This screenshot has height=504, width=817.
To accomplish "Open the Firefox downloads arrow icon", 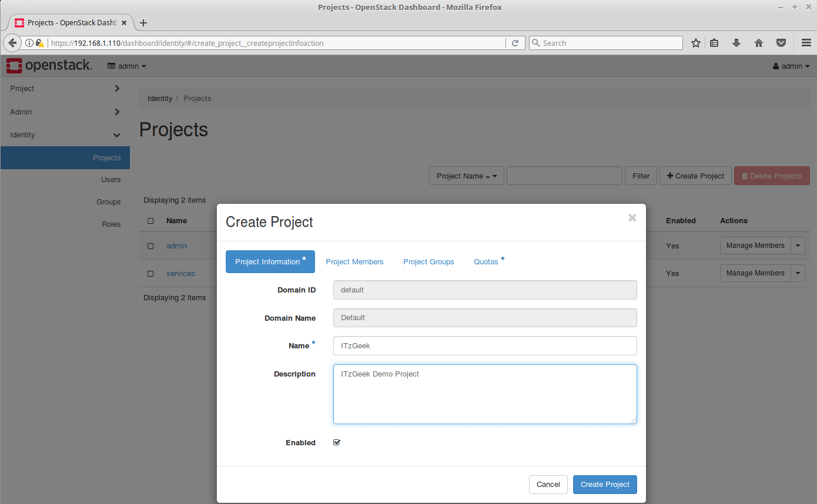I will tap(736, 43).
